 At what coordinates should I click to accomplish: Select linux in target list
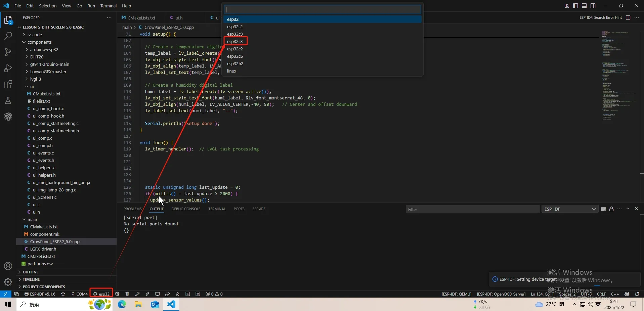pyautogui.click(x=323, y=71)
